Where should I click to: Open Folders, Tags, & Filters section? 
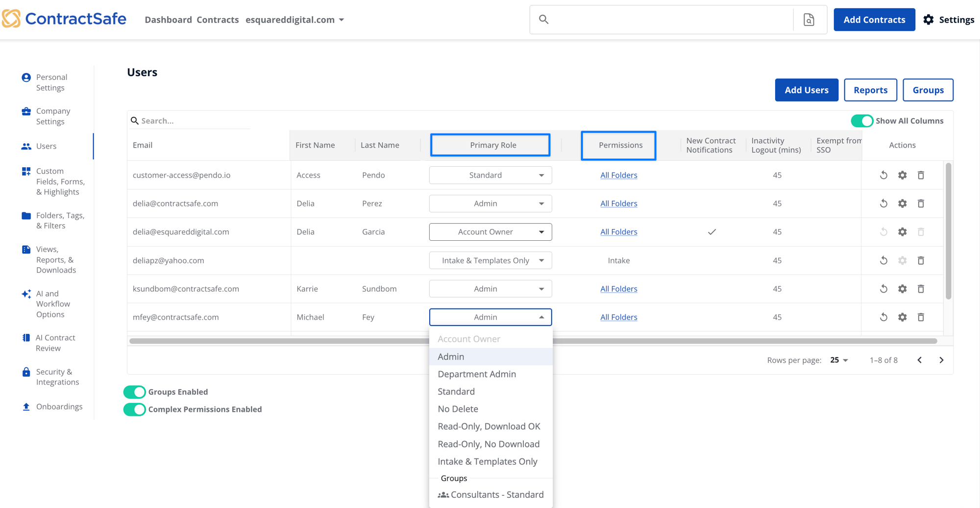[x=54, y=221]
